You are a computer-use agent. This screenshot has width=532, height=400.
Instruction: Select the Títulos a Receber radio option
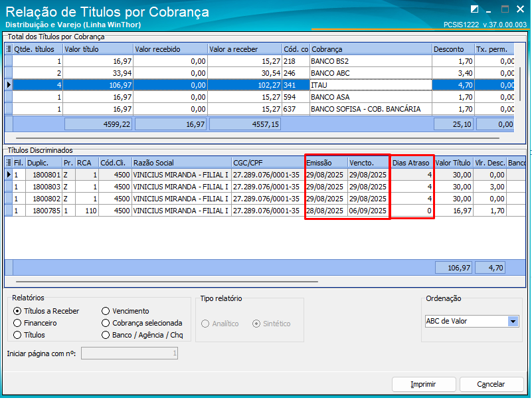(x=46, y=311)
